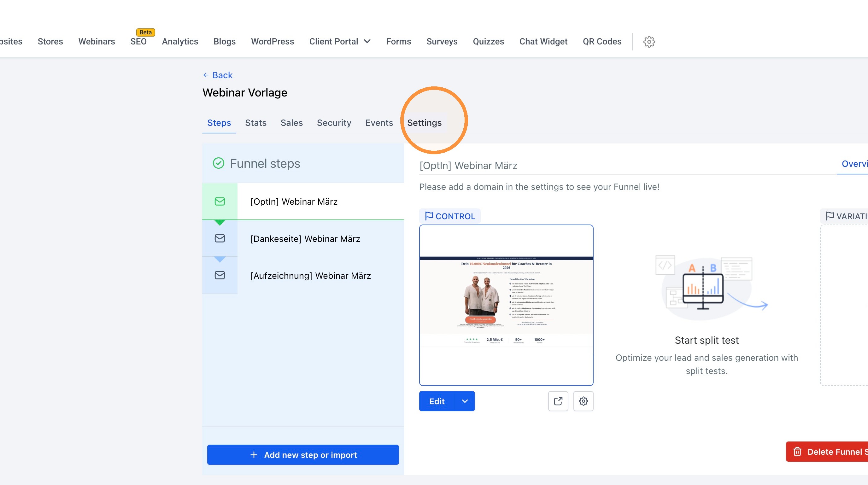
Task: Click Add new step or import
Action: (x=303, y=455)
